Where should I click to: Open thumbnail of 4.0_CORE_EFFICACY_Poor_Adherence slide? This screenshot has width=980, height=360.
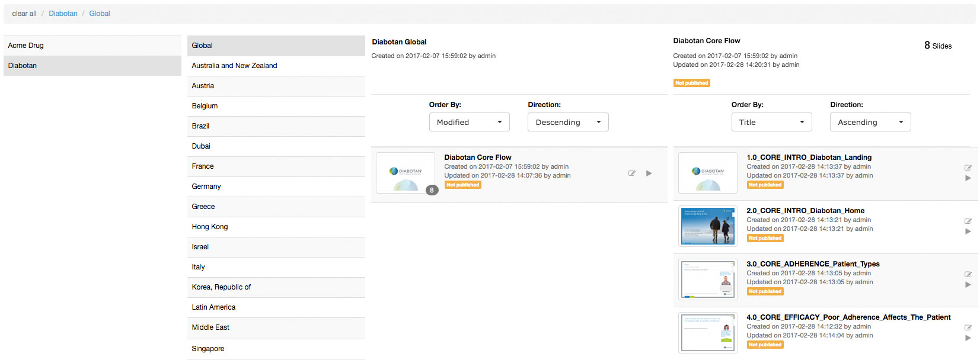(708, 333)
